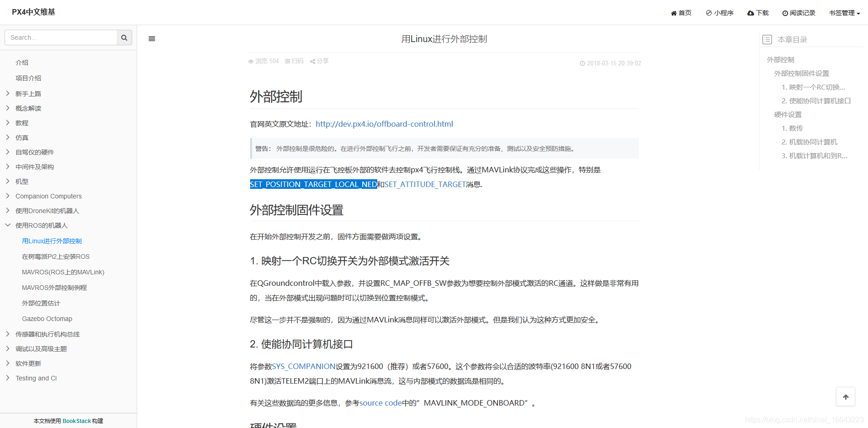Expand the 概念解读 chevron
Screen dimensions: 868x428
pos(8,108)
